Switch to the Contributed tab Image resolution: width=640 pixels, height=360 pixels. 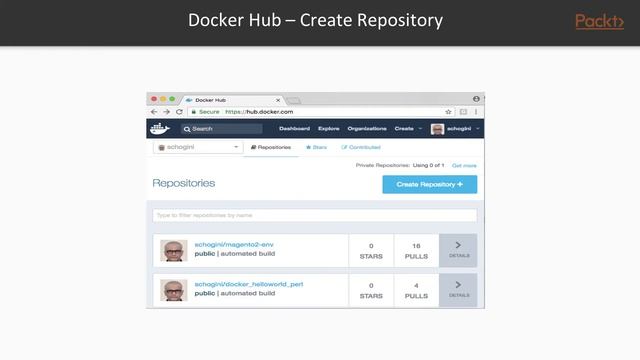361,147
